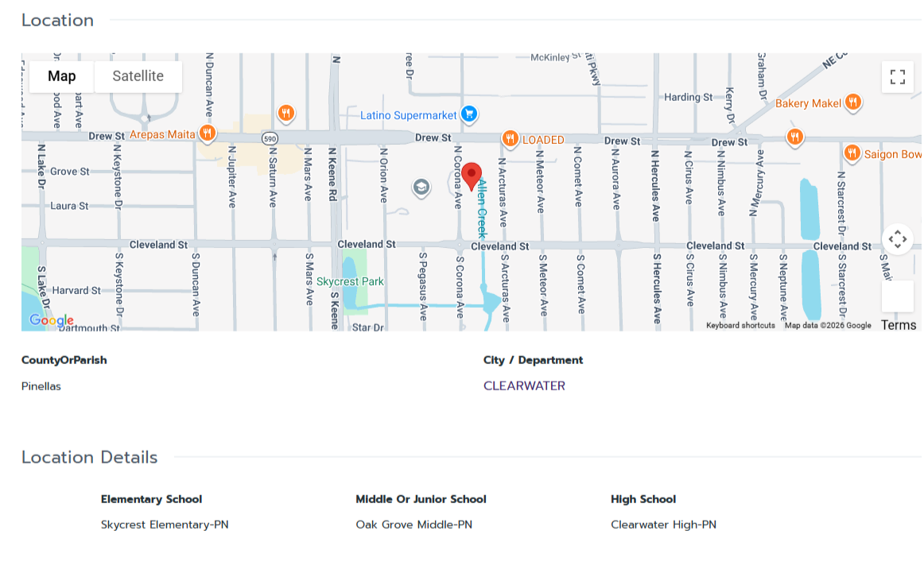The height and width of the screenshot is (577, 924).
Task: Click the Allen Creek label on map
Action: click(481, 208)
